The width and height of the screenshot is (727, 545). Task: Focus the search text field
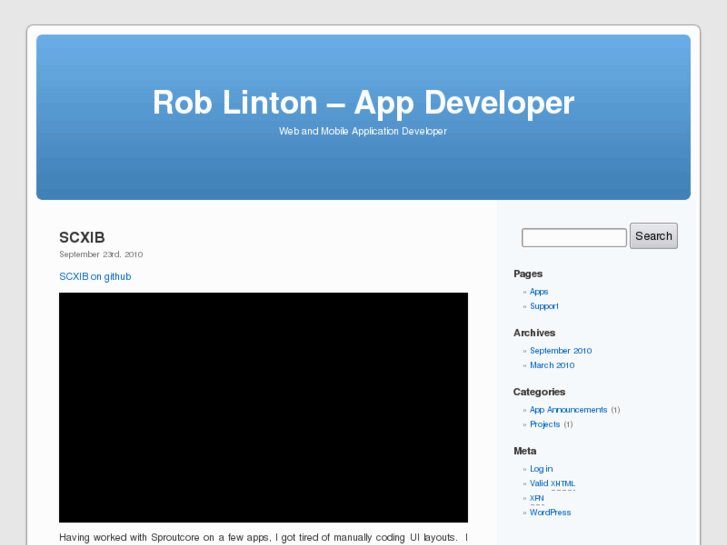coord(574,237)
